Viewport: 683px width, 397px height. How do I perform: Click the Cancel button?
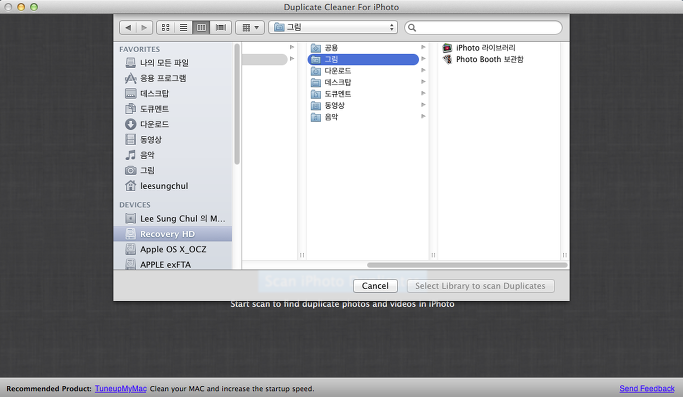pos(375,286)
